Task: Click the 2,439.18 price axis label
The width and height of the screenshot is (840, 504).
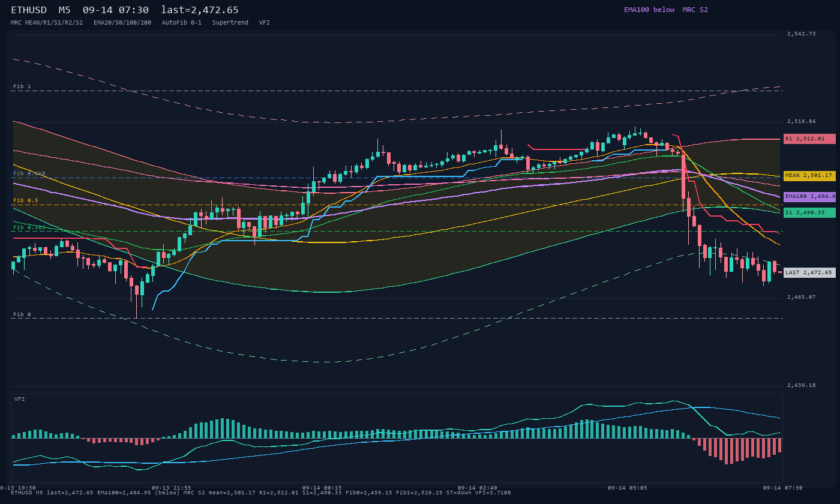Action: tap(802, 385)
